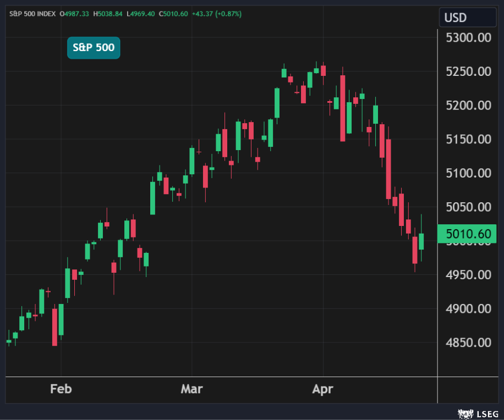Select the Mar marker on time axis
This screenshot has height=420, width=504.
tap(191, 389)
